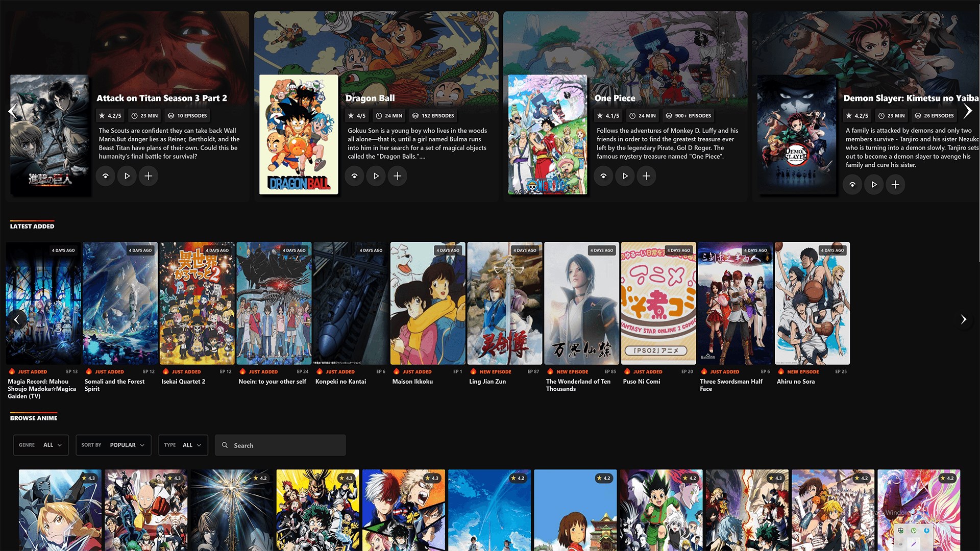
Task: Open Maison Ikkoku title link
Action: 412,382
